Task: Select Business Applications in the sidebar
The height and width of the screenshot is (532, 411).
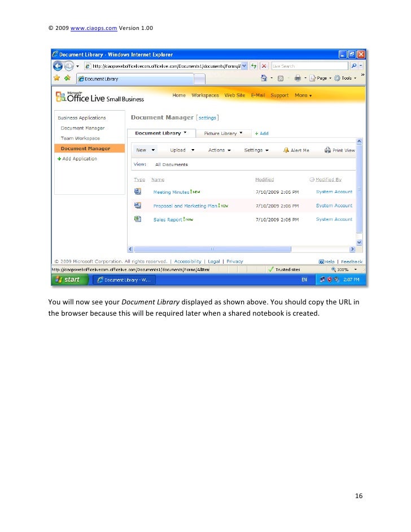Action: pos(82,117)
